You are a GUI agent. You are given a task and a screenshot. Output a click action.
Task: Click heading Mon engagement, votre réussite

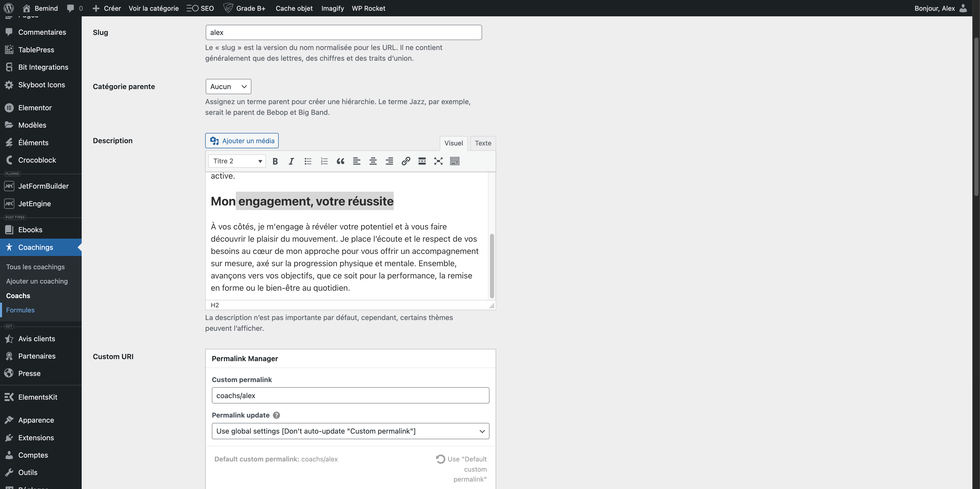click(302, 201)
